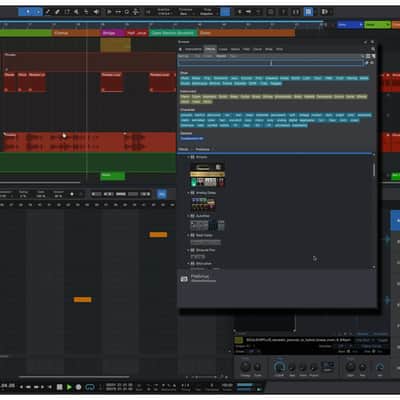Image resolution: width=400 pixels, height=400 pixels.
Task: Open the Snap mode dropdown in the toolbar
Action: pos(207,12)
